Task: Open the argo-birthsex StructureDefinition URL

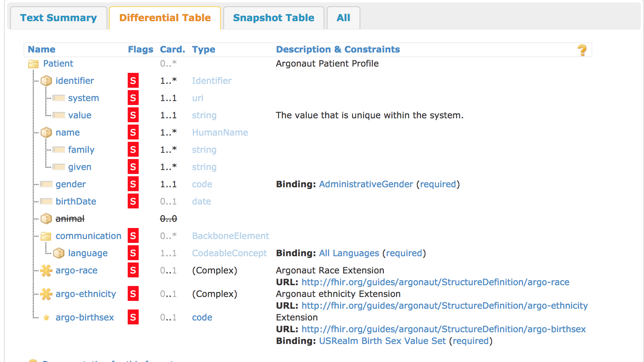Action: pyautogui.click(x=443, y=329)
